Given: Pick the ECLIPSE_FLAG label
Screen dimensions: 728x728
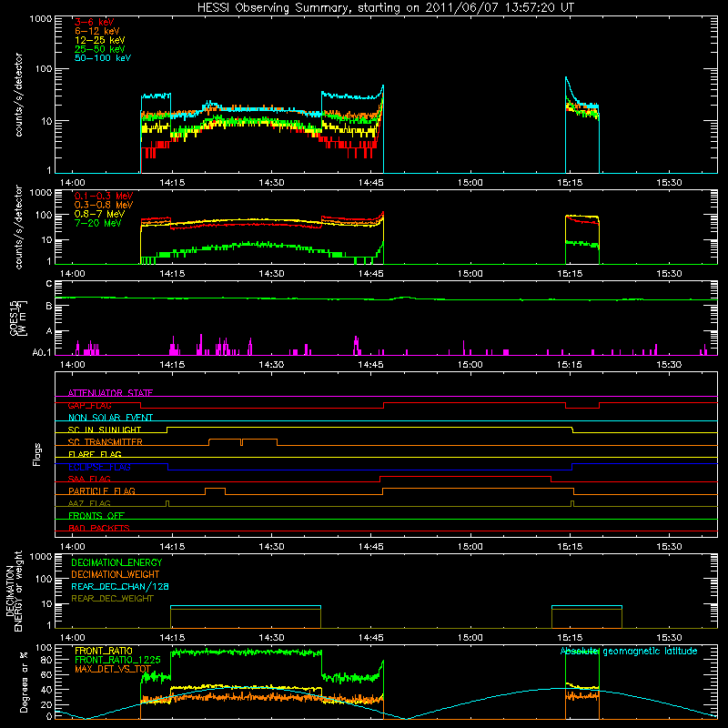Looking at the screenshot, I should (x=99, y=467).
